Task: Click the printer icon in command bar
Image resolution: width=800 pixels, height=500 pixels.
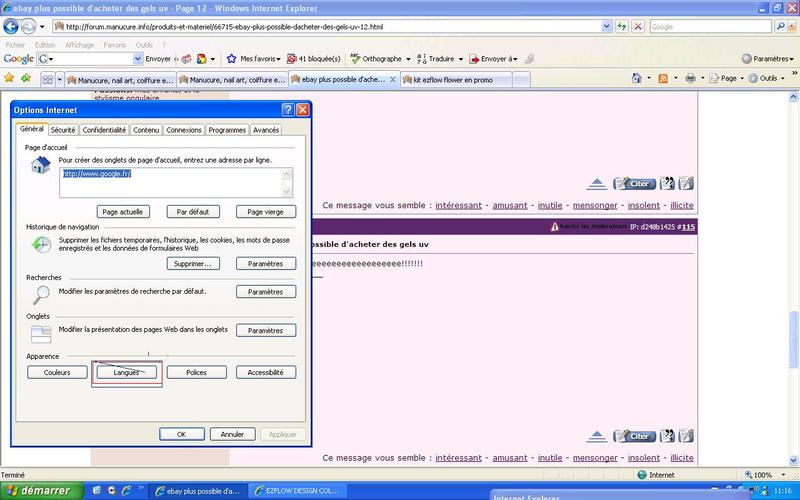Action: 690,78
